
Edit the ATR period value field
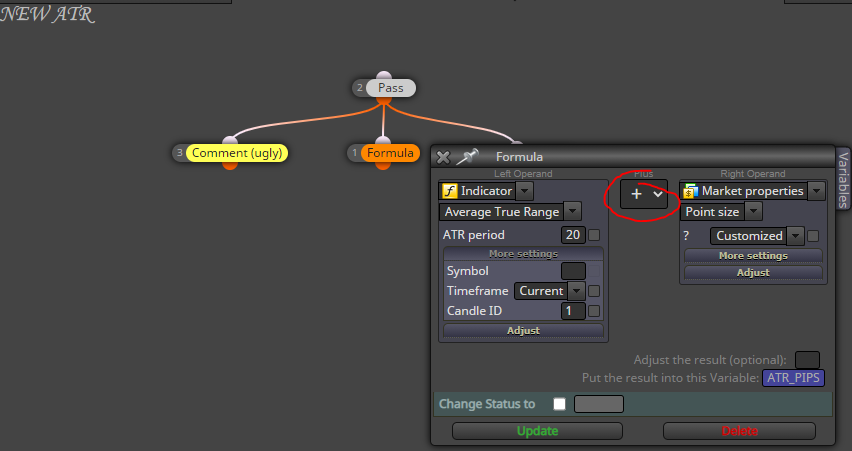573,235
